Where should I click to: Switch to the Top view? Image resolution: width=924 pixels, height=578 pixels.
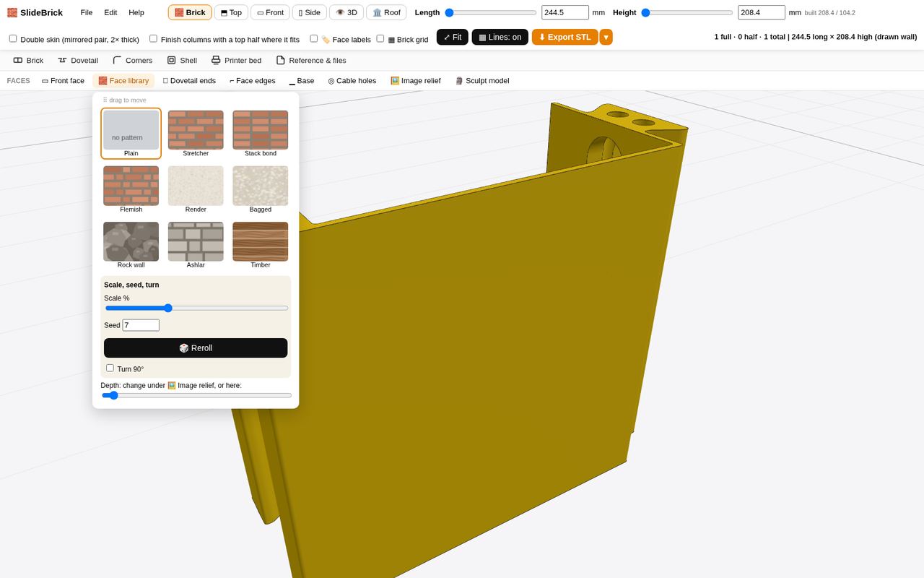pyautogui.click(x=231, y=12)
